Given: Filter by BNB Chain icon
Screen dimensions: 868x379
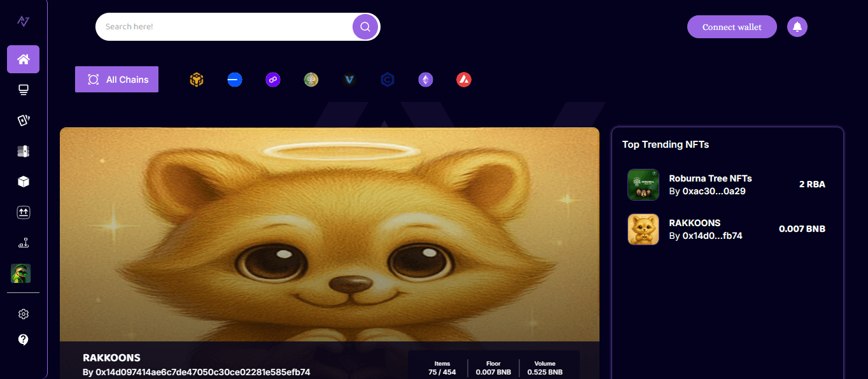Looking at the screenshot, I should tap(197, 80).
